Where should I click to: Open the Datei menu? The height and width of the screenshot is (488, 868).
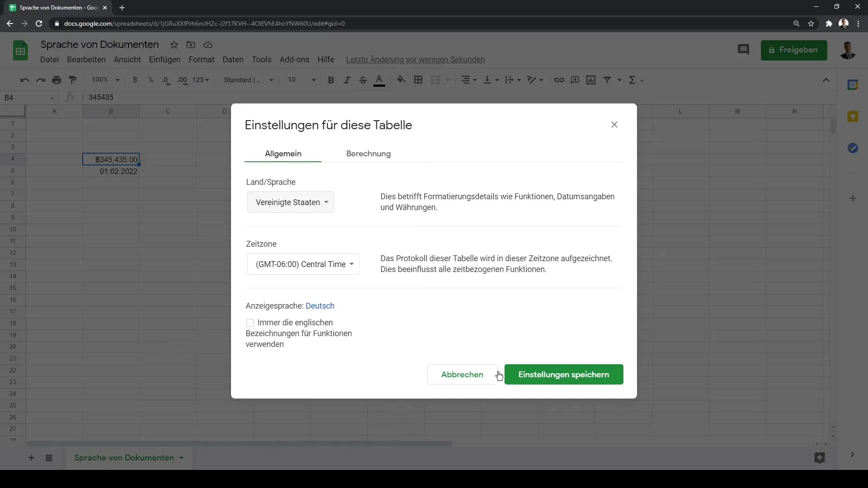pos(49,60)
